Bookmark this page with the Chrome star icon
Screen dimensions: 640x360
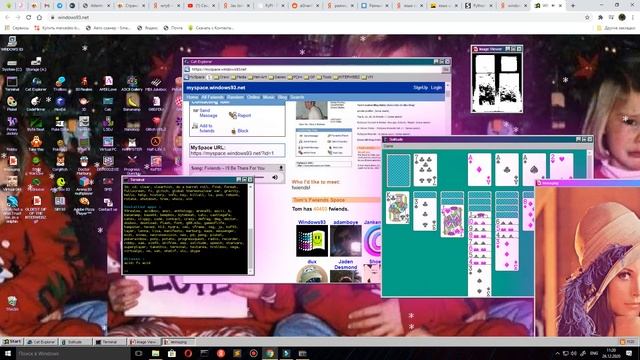tap(587, 17)
